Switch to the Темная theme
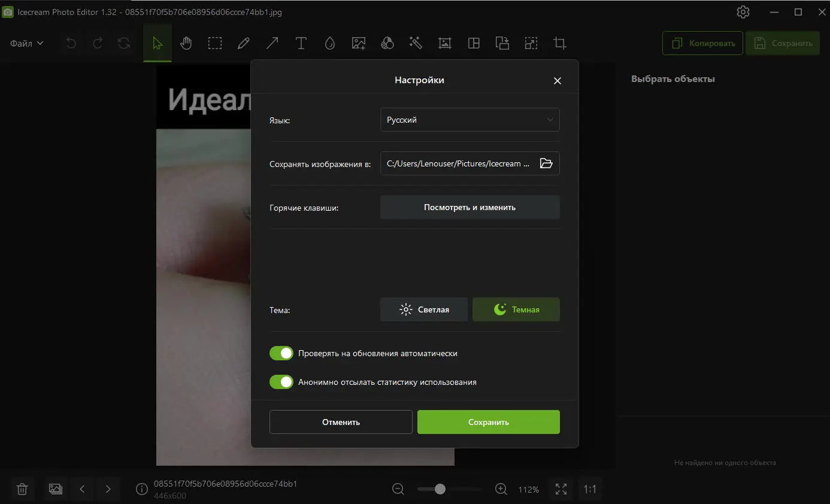The image size is (830, 504). [x=516, y=309]
